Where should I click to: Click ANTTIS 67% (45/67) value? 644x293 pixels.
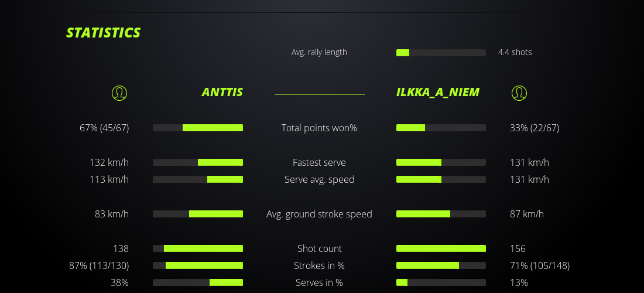pyautogui.click(x=104, y=128)
